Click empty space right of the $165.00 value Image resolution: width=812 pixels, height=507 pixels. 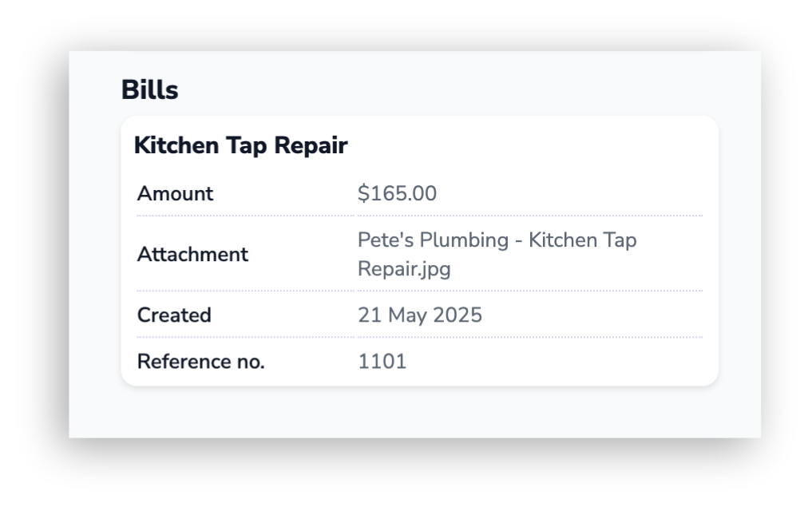coord(569,193)
